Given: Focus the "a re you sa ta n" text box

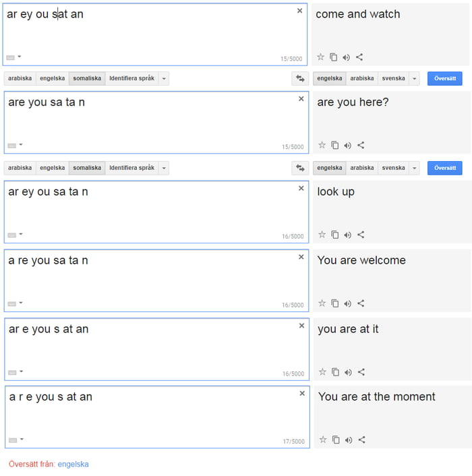Looking at the screenshot, I should 148,280.
